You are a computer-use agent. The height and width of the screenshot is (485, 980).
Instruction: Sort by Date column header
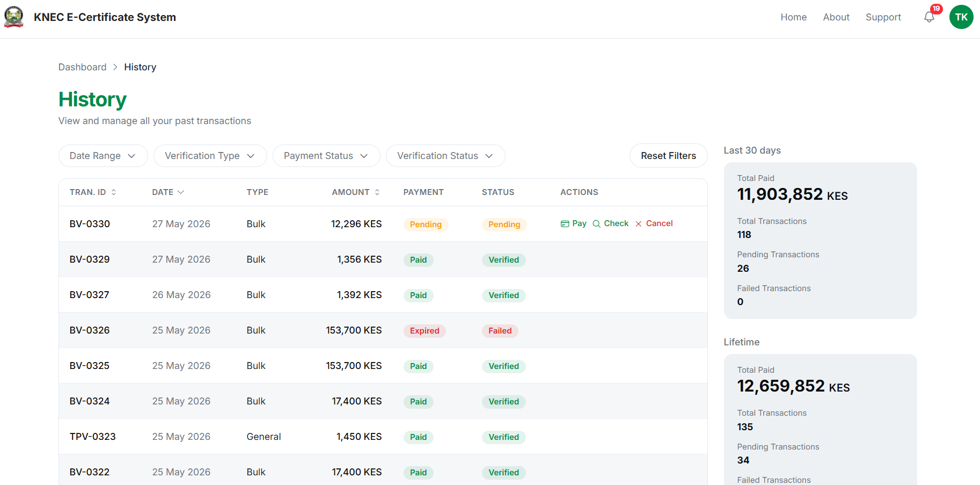coord(168,192)
